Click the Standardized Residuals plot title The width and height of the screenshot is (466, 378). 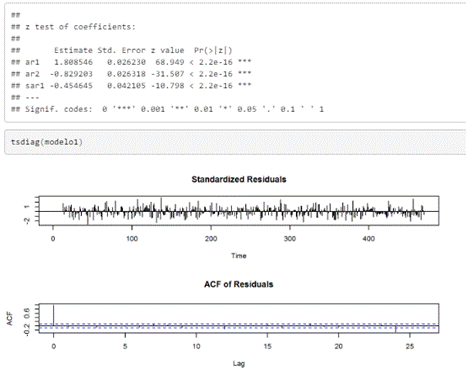pyautogui.click(x=239, y=179)
